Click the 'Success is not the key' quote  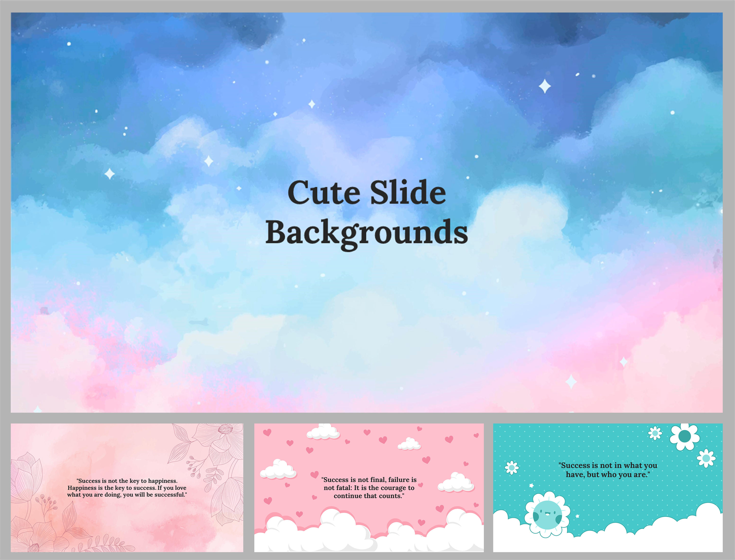pyautogui.click(x=127, y=488)
